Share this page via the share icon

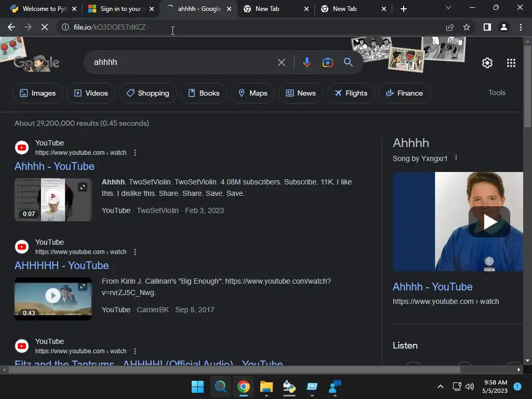(450, 27)
